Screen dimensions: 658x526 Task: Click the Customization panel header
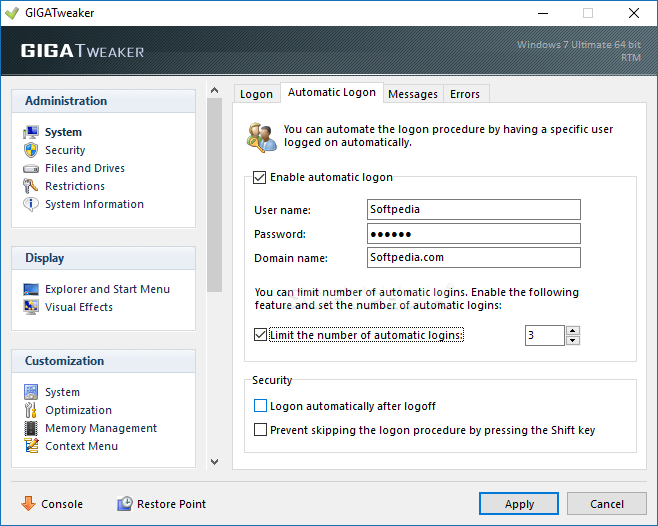pos(104,361)
